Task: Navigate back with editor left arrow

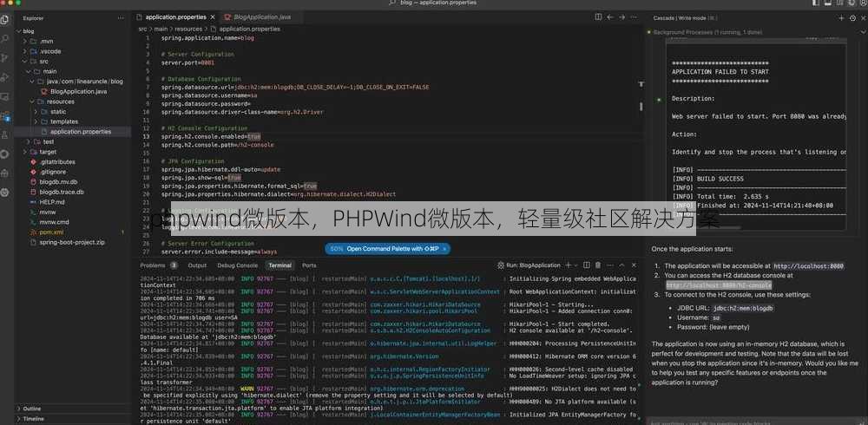Action: (610, 17)
